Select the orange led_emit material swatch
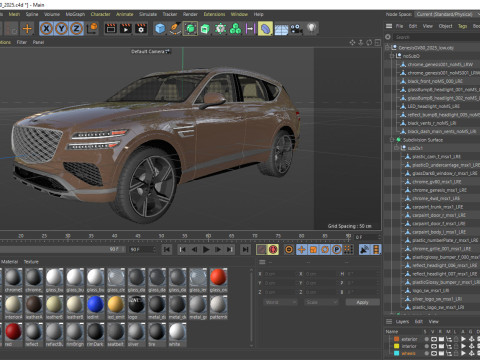This screenshot has width=480, height=360. [x=116, y=305]
